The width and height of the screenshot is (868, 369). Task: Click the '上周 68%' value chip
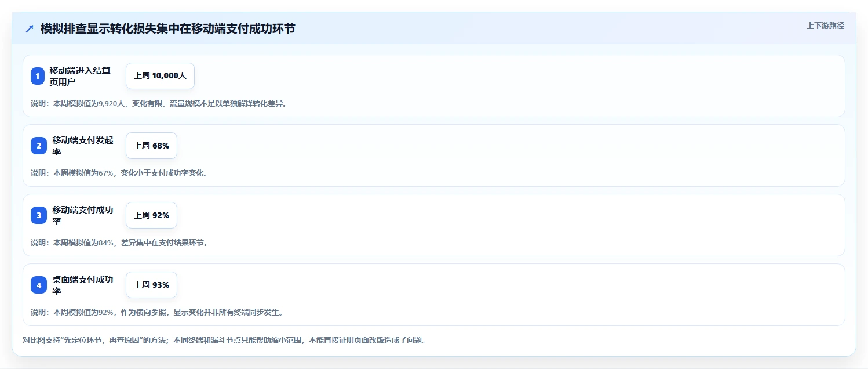click(x=151, y=146)
